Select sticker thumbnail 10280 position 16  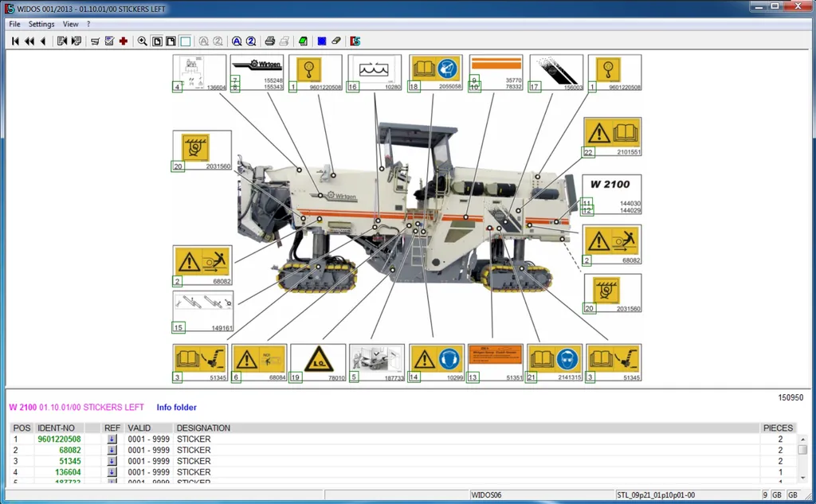pos(375,72)
